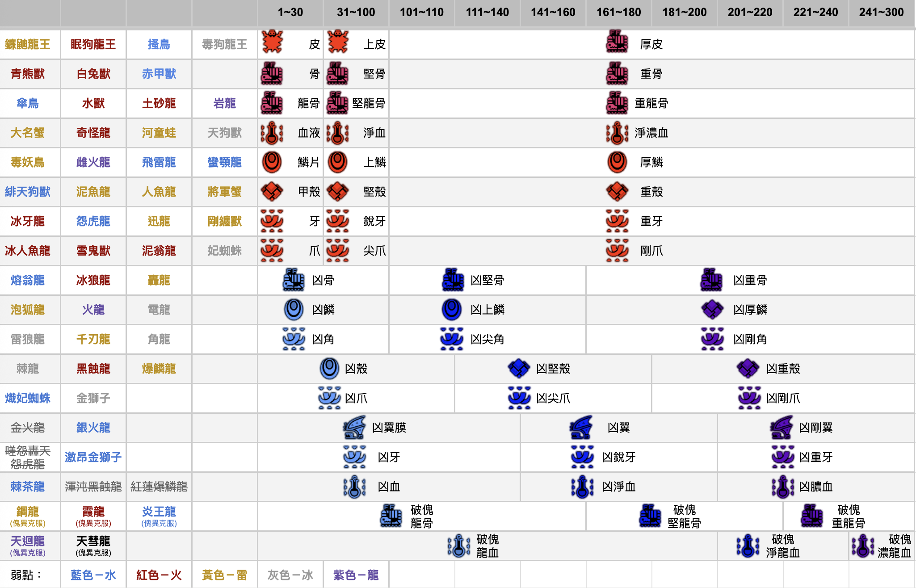Click the blood vial icon beside 淨濃血
Screen dimensions: 916x588
tap(617, 133)
